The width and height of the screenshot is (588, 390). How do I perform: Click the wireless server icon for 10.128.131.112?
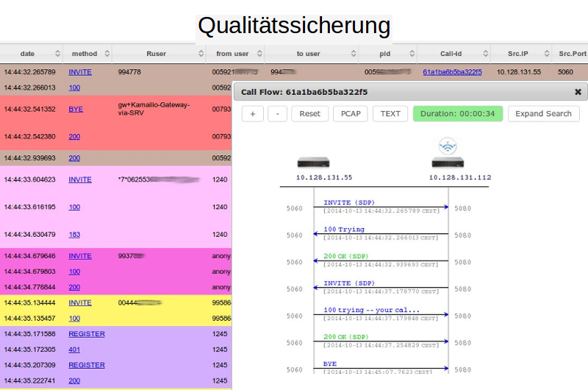click(x=447, y=157)
